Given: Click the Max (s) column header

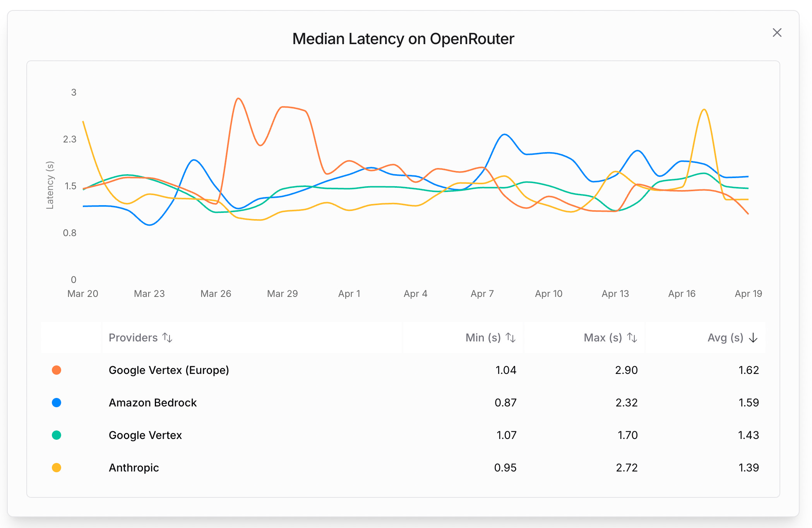Looking at the screenshot, I should [603, 338].
